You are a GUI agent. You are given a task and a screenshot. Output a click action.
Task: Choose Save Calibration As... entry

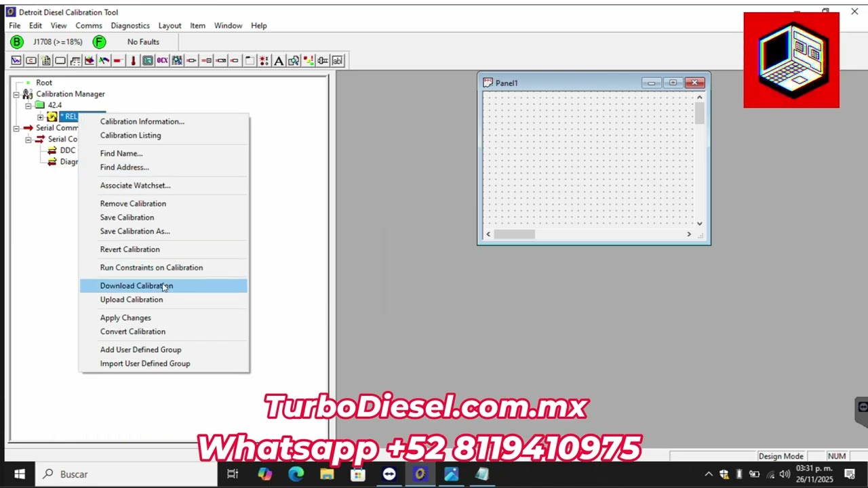click(x=163, y=231)
